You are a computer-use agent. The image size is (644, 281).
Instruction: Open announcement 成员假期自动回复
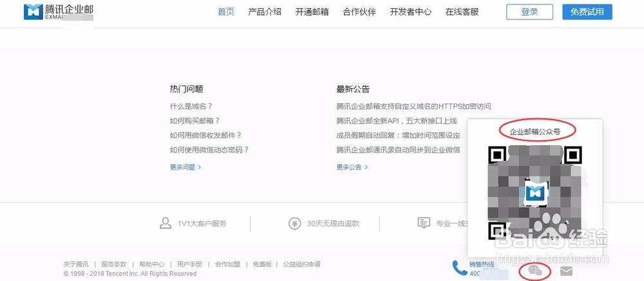(x=398, y=135)
